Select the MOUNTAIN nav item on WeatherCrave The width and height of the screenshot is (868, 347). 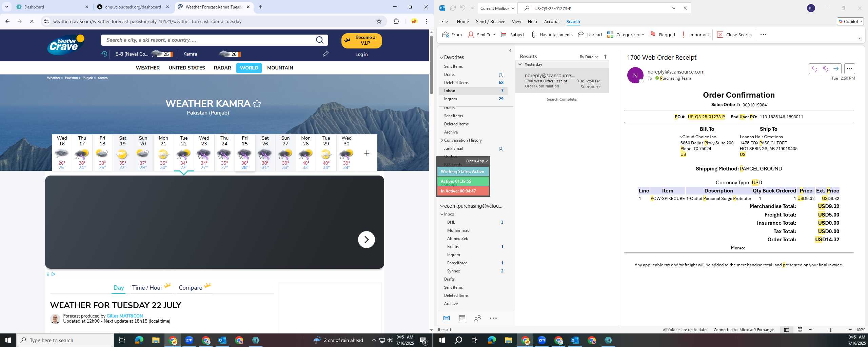280,68
